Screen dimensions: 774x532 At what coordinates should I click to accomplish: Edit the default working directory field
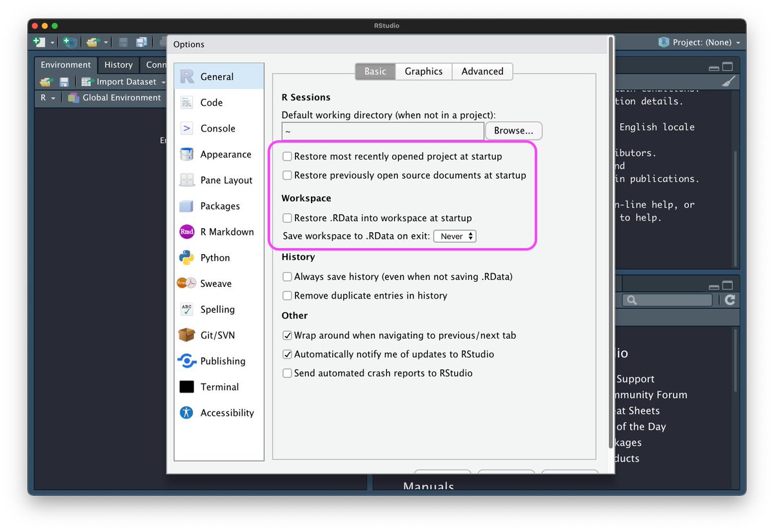click(381, 130)
